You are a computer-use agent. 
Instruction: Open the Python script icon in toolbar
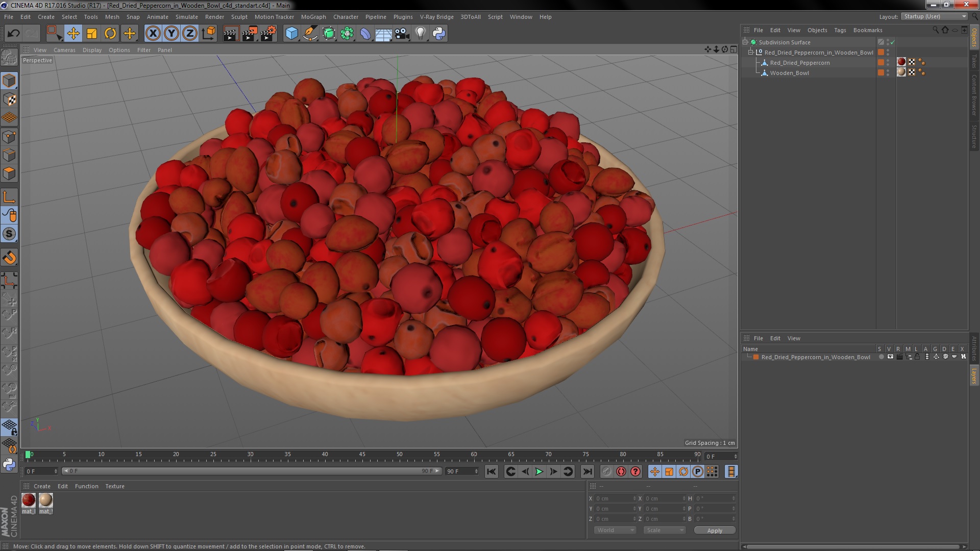[439, 34]
